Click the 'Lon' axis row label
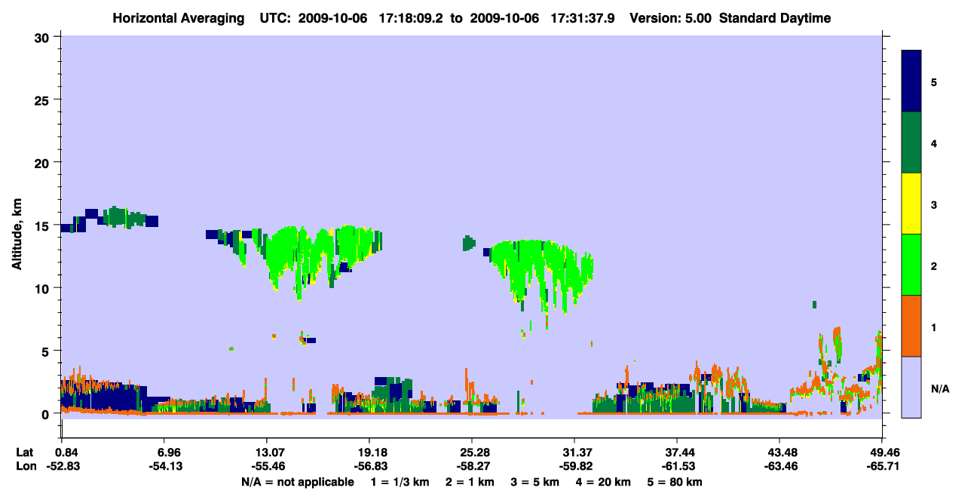The image size is (980, 503). coord(25,466)
